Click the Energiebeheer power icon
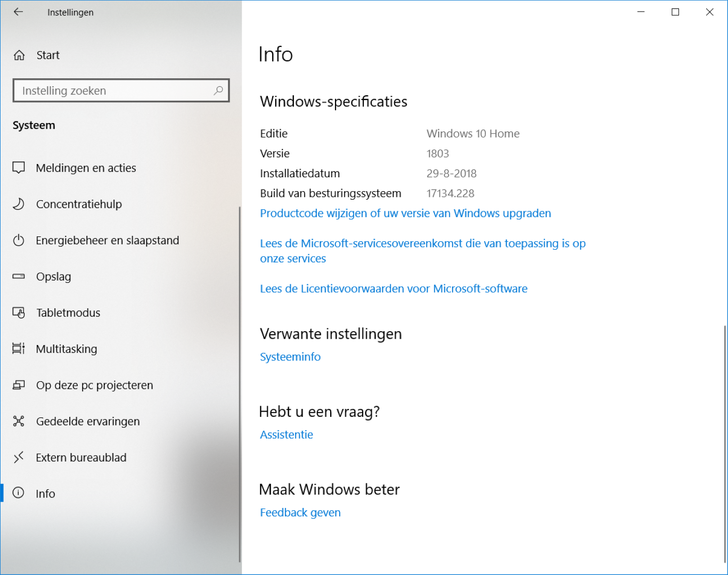 [x=19, y=240]
